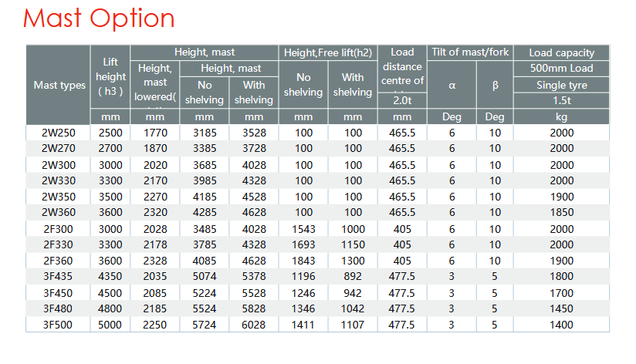Select the 1850 load capacity value
The width and height of the screenshot is (636, 364).
pos(561,213)
